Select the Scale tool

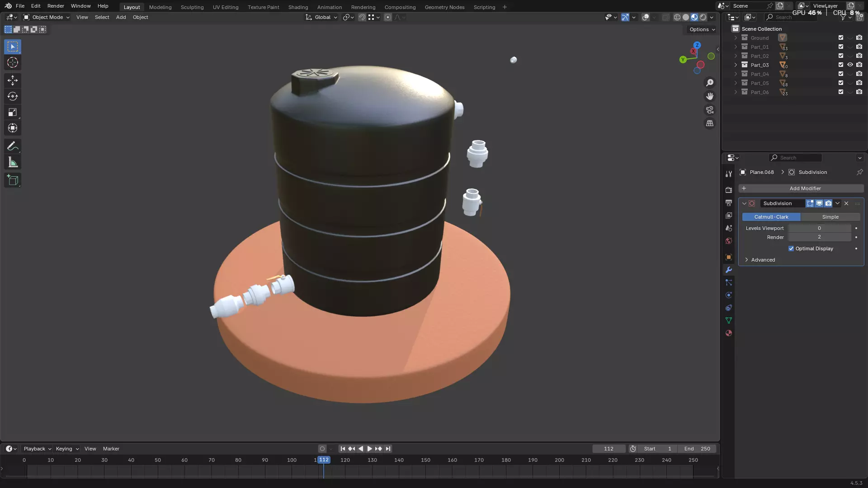click(x=13, y=112)
